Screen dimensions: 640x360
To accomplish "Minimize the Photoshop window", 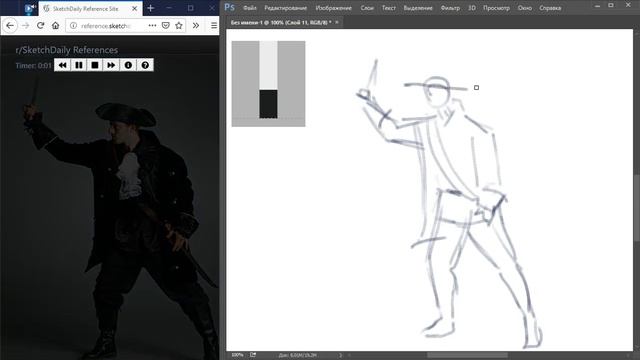I will click(x=598, y=6).
